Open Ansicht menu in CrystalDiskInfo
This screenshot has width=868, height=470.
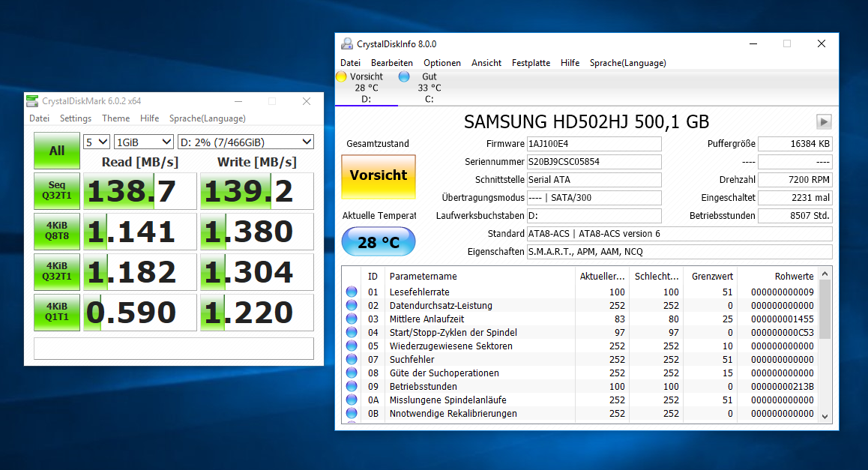(x=486, y=63)
